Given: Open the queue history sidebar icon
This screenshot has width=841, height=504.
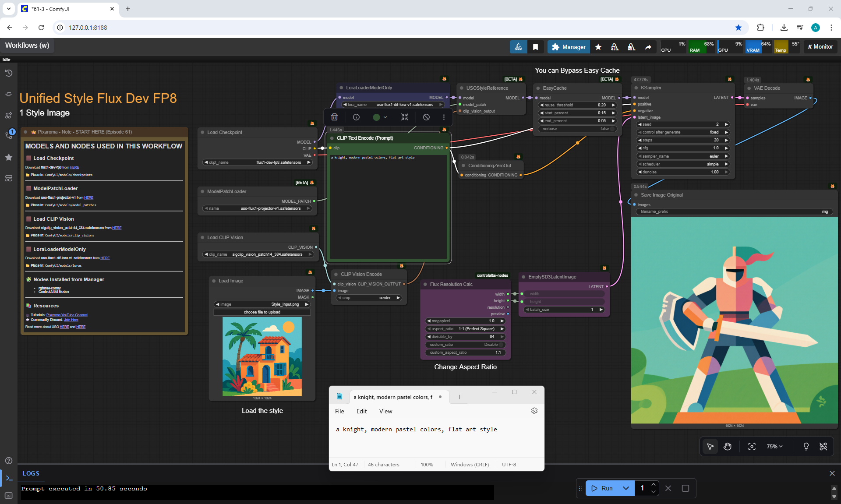Looking at the screenshot, I should pyautogui.click(x=8, y=73).
